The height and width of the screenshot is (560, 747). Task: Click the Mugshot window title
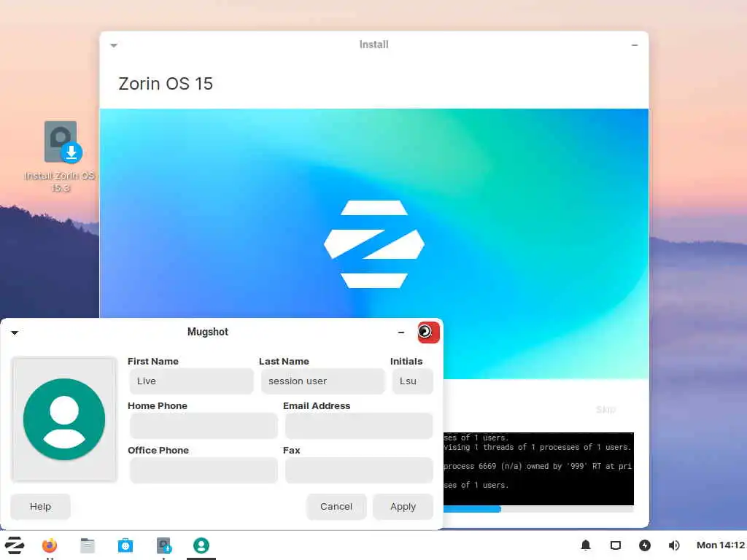pyautogui.click(x=208, y=332)
